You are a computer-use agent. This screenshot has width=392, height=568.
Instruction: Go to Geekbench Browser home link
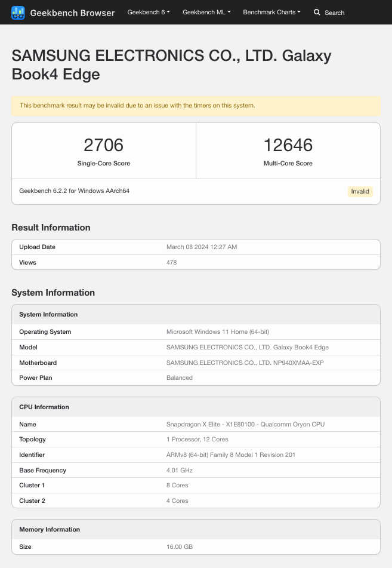tap(72, 13)
